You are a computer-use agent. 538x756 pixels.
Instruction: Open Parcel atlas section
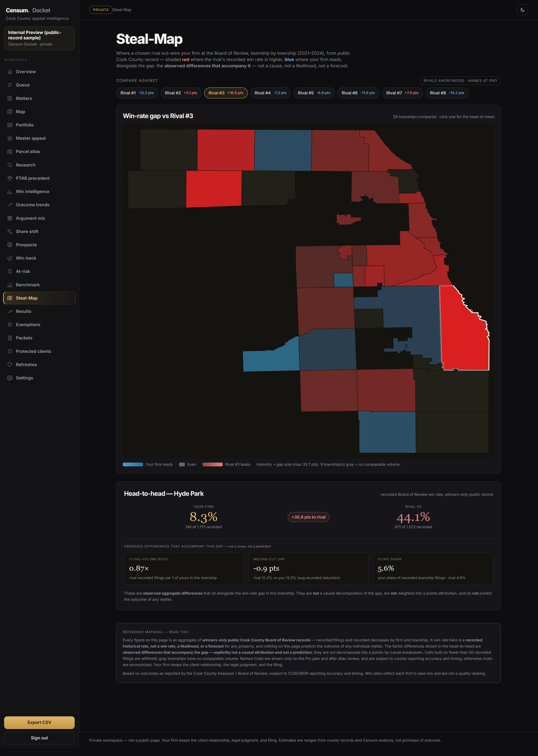coord(39,152)
